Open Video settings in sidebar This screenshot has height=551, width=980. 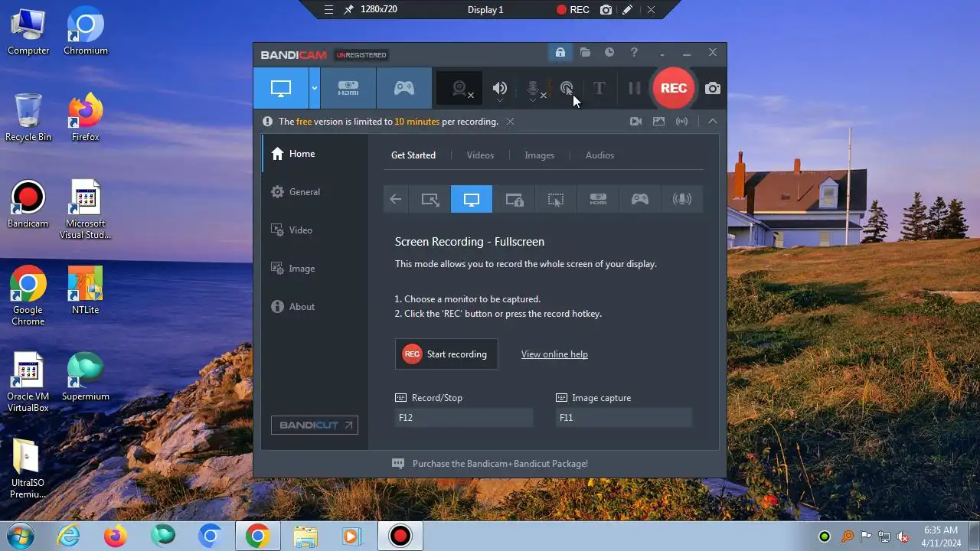pos(315,230)
